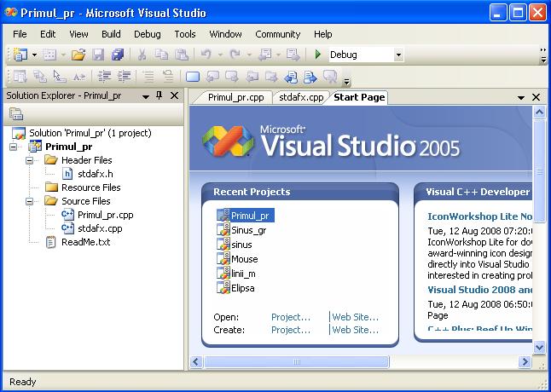
Task: Open the Debug solution configuration dropdown
Action: tap(398, 55)
